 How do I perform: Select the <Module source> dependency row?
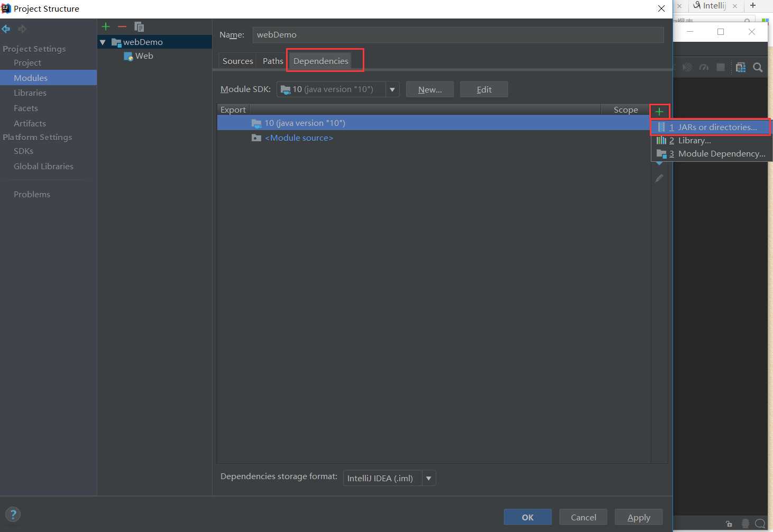pyautogui.click(x=434, y=137)
